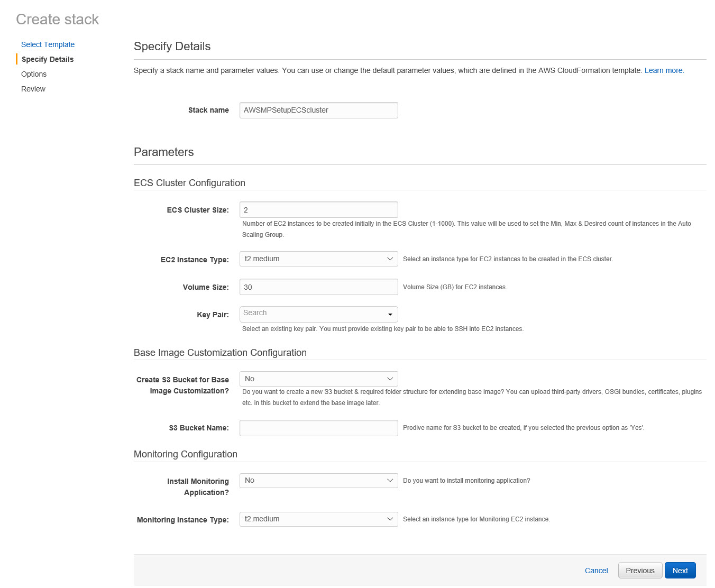This screenshot has height=588, width=715.
Task: Focus the Stack name text field
Action: pos(318,110)
